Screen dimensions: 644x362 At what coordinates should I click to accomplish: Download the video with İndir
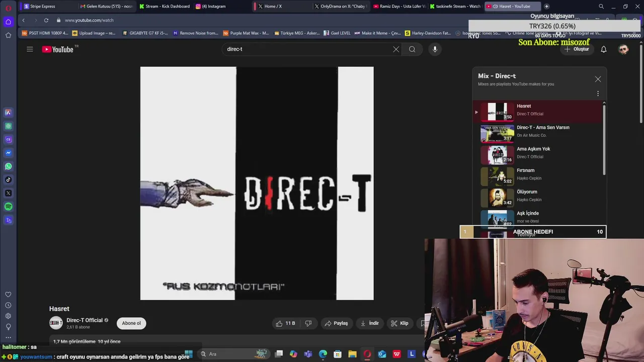[x=369, y=323]
